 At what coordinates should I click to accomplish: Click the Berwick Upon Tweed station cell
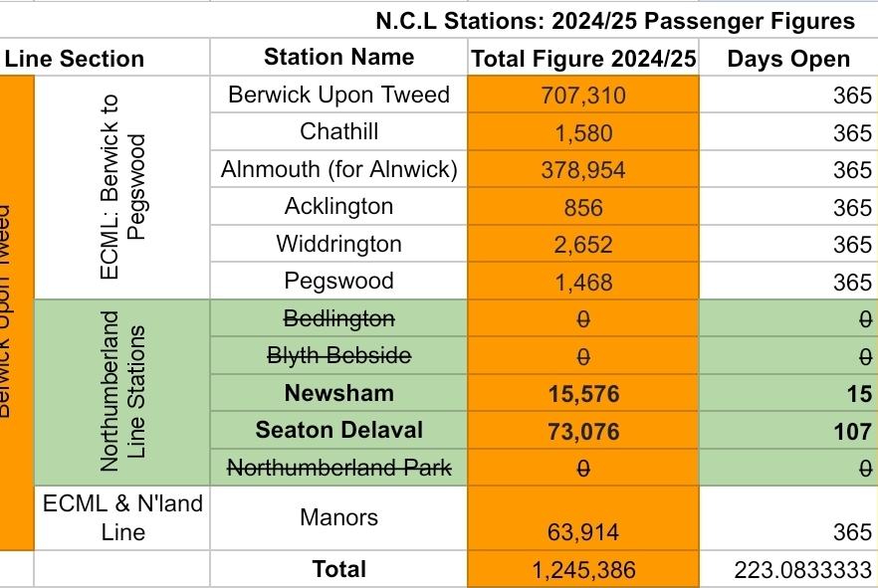pyautogui.click(x=338, y=95)
